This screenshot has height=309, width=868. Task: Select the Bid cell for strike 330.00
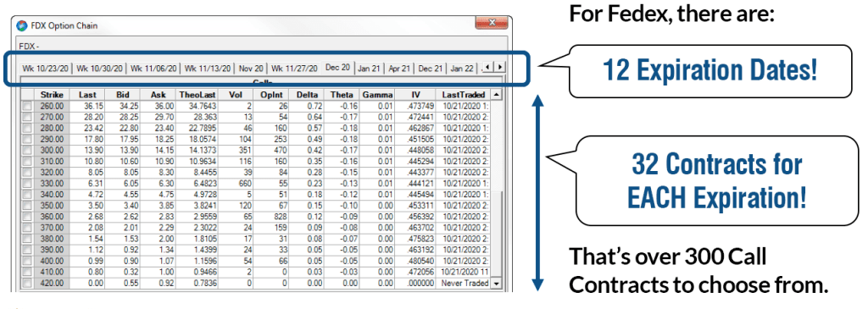click(x=122, y=182)
